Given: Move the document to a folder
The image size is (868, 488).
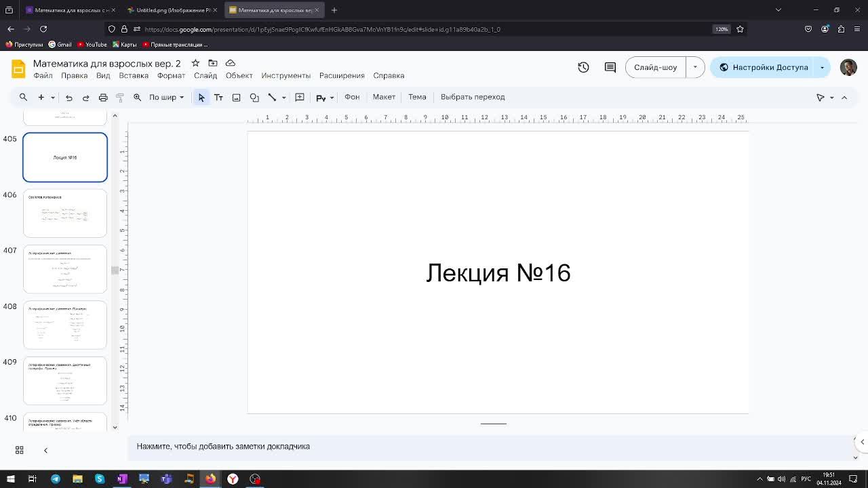Looking at the screenshot, I should (213, 63).
